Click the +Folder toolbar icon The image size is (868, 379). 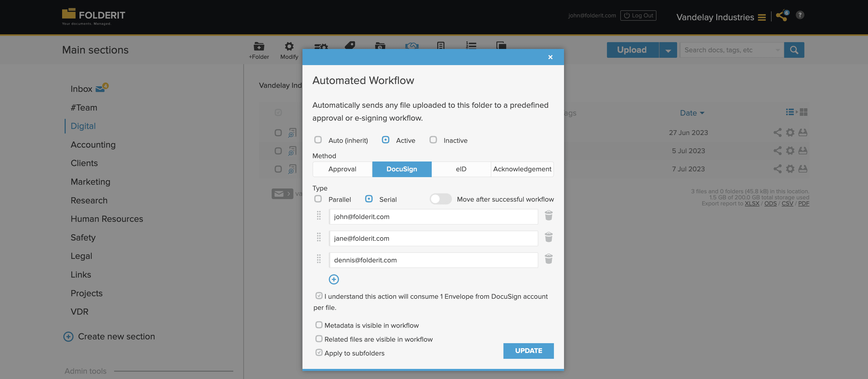pyautogui.click(x=259, y=50)
